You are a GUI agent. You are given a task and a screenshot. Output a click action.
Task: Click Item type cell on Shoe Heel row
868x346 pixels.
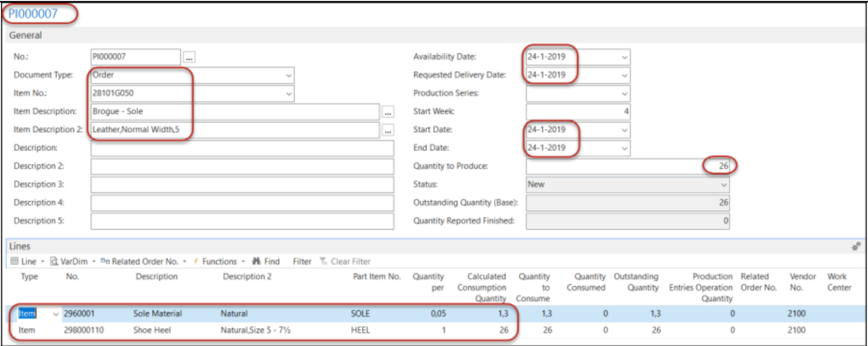(x=27, y=330)
